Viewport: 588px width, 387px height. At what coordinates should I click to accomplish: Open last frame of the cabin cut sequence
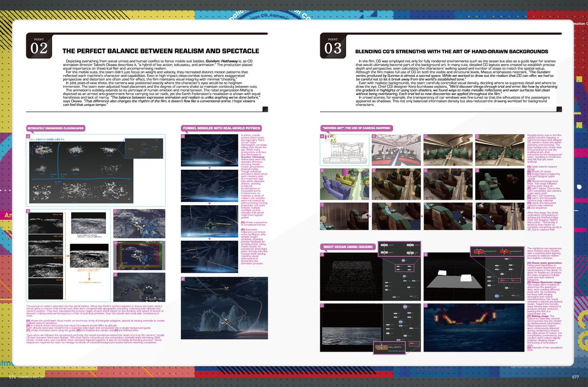pyautogui.click(x=501, y=216)
